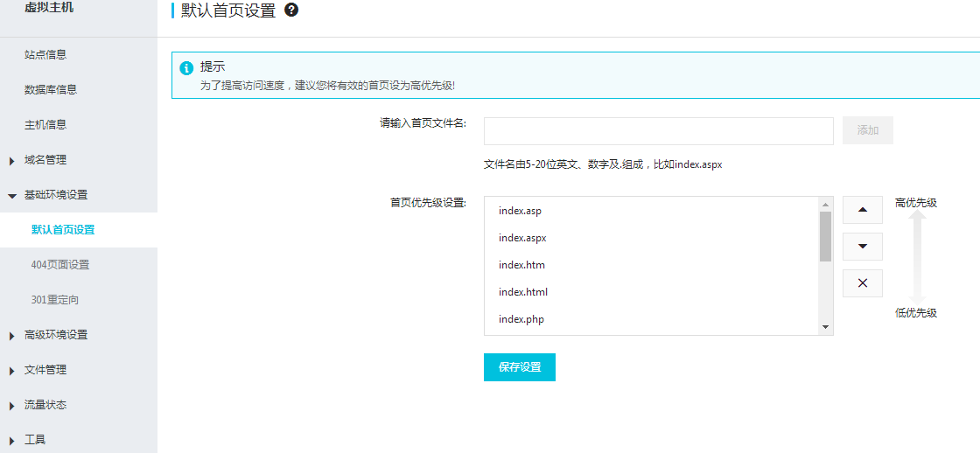980x453 pixels.
Task: Click the move up arrow button
Action: [x=862, y=210]
